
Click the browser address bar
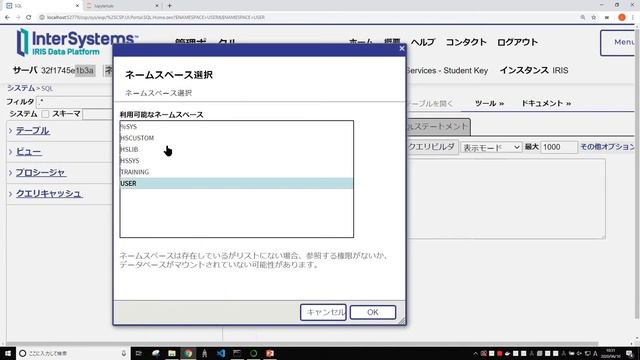pos(306,18)
